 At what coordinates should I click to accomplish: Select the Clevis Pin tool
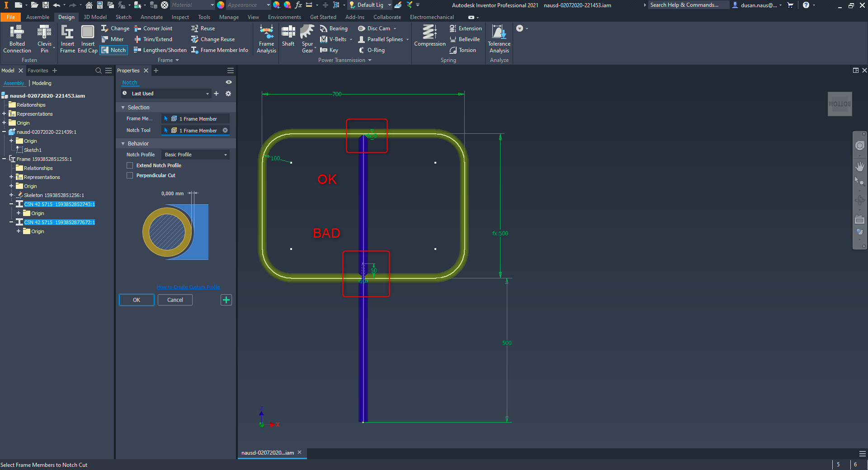click(x=44, y=39)
